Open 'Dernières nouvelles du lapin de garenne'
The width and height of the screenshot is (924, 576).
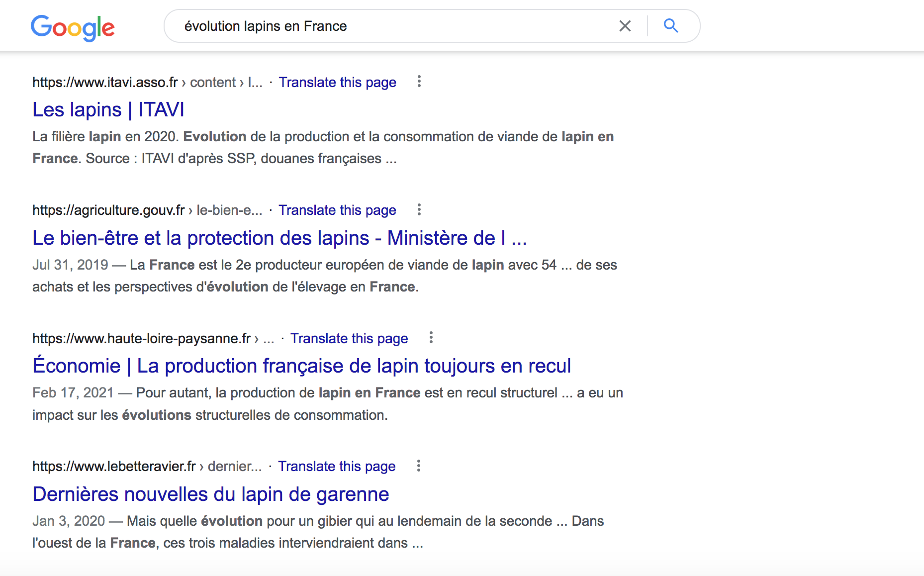coord(210,494)
